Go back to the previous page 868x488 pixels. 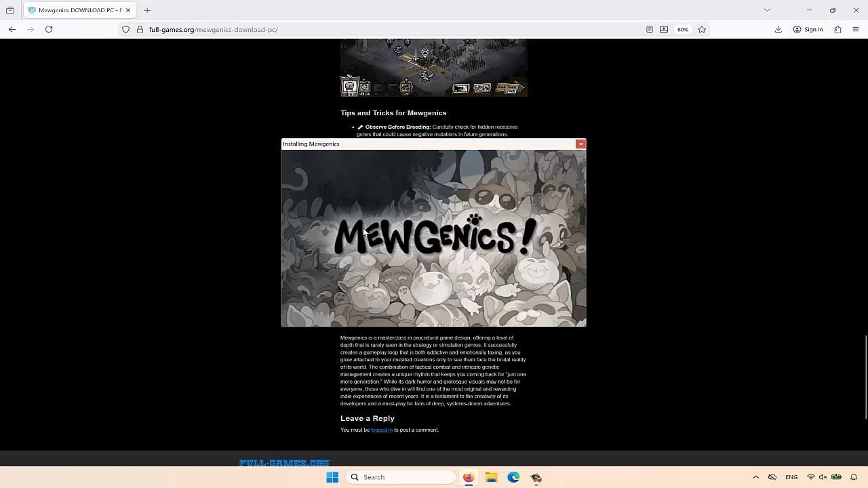click(12, 29)
